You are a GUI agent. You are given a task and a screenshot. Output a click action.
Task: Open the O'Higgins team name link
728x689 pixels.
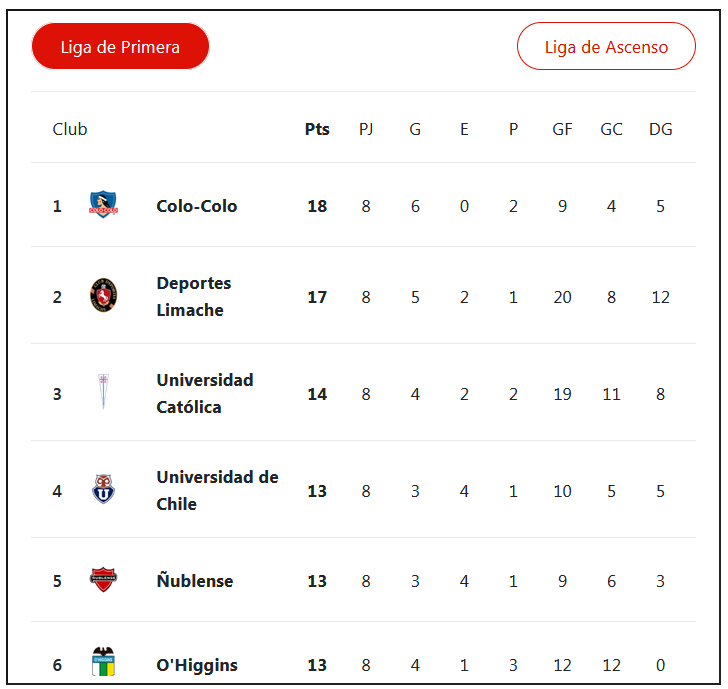click(197, 665)
